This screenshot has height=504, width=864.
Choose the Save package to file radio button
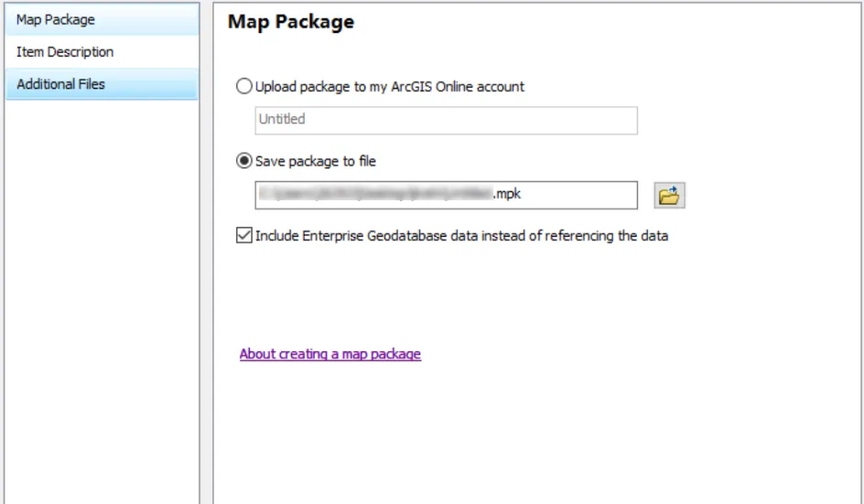click(x=244, y=161)
